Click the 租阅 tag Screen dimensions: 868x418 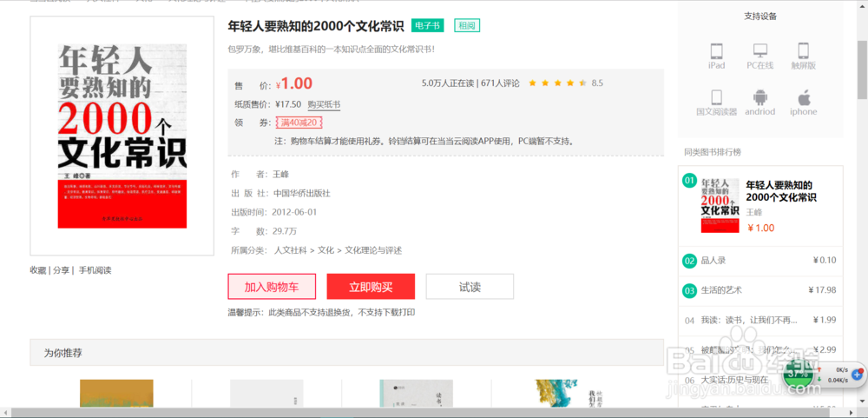[x=467, y=25]
